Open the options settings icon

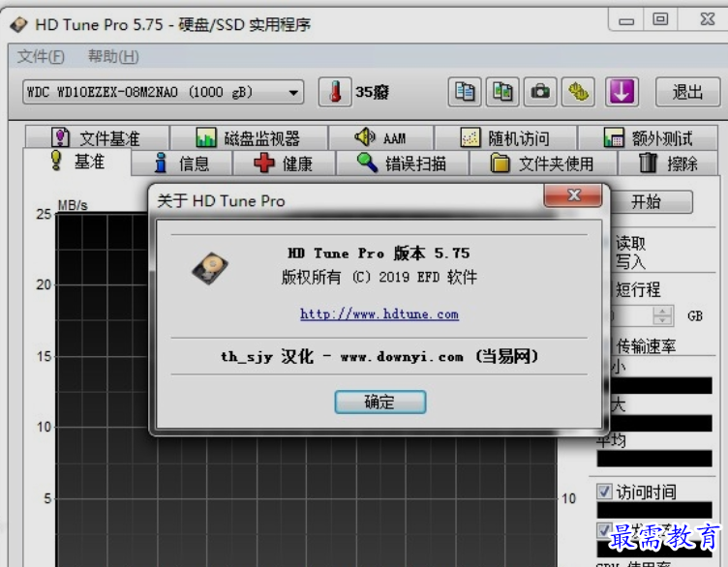pyautogui.click(x=579, y=92)
